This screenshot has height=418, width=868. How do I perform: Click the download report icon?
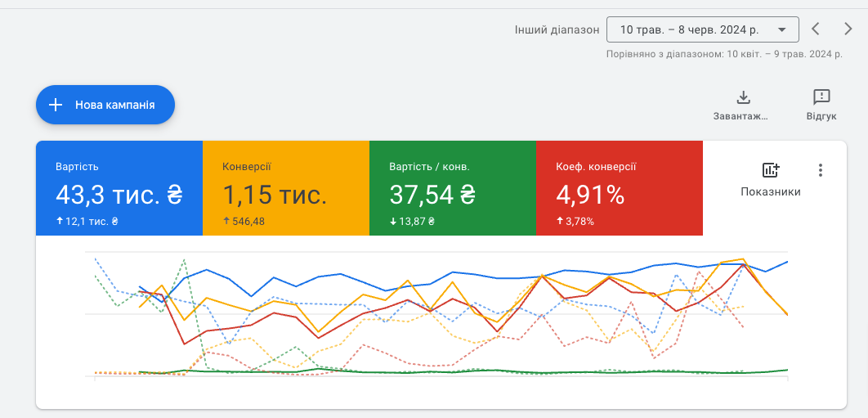(743, 98)
